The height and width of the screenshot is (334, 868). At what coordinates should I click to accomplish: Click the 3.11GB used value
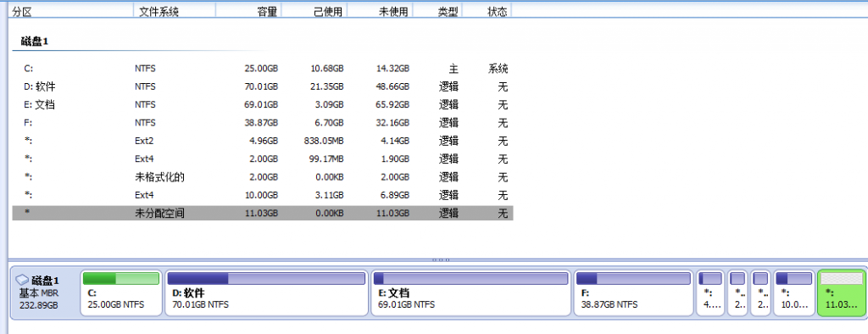click(330, 195)
